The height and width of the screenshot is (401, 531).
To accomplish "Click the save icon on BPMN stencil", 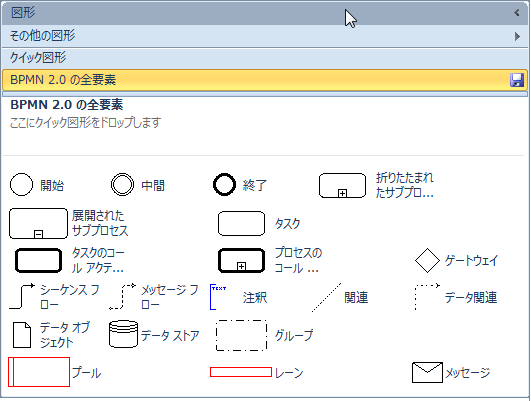I will (x=517, y=81).
